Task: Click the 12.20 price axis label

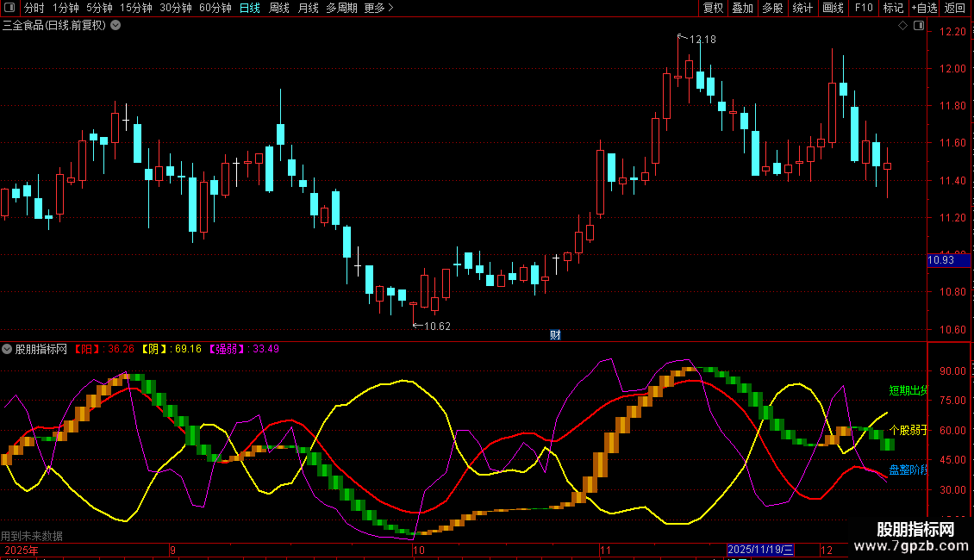Action: 952,31
